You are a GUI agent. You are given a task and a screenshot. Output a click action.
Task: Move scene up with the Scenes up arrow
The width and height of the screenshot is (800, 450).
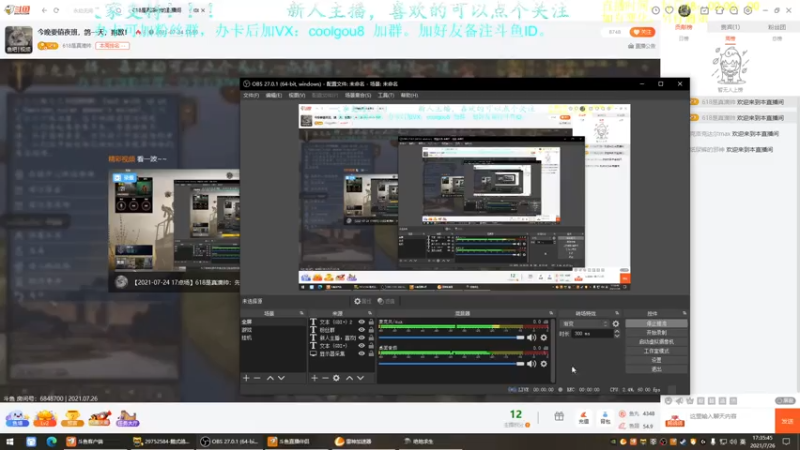tap(270, 378)
